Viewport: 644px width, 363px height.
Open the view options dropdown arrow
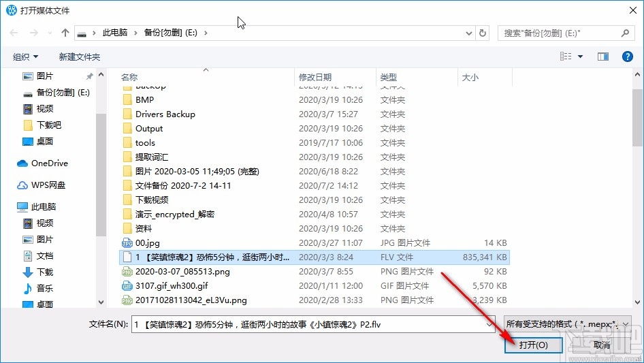click(x=580, y=57)
